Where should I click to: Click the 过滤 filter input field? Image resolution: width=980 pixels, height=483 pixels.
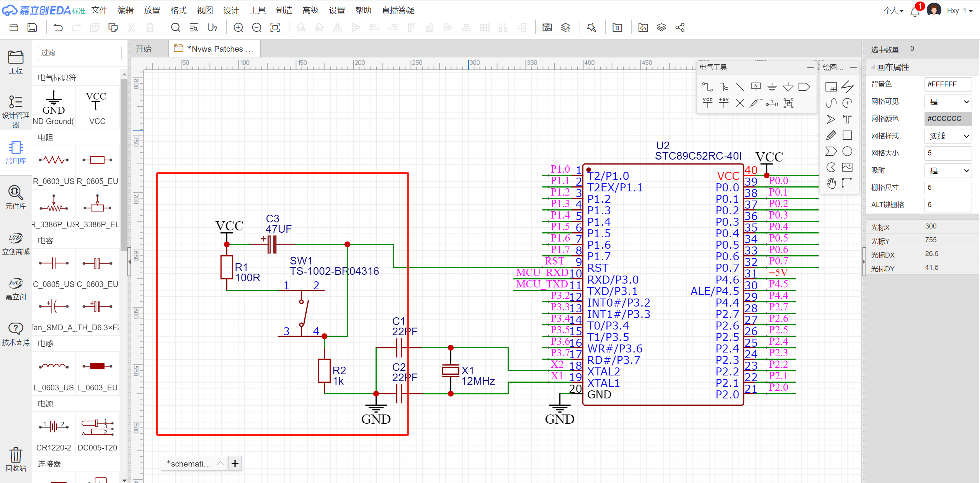tap(80, 53)
